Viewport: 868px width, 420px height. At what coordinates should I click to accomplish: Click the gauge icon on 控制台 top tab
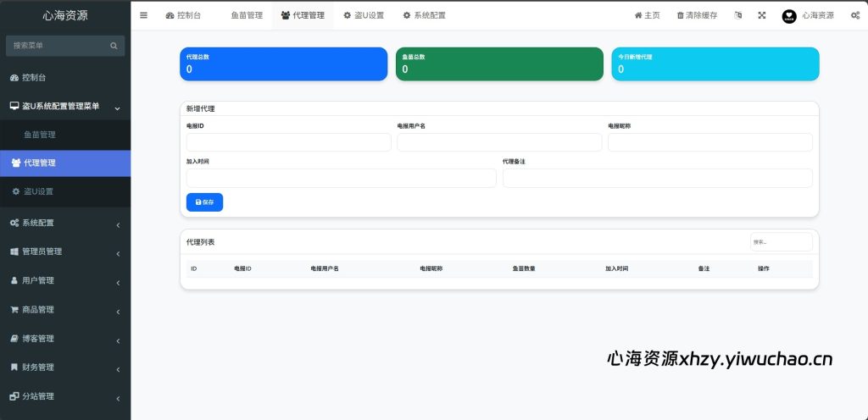170,15
